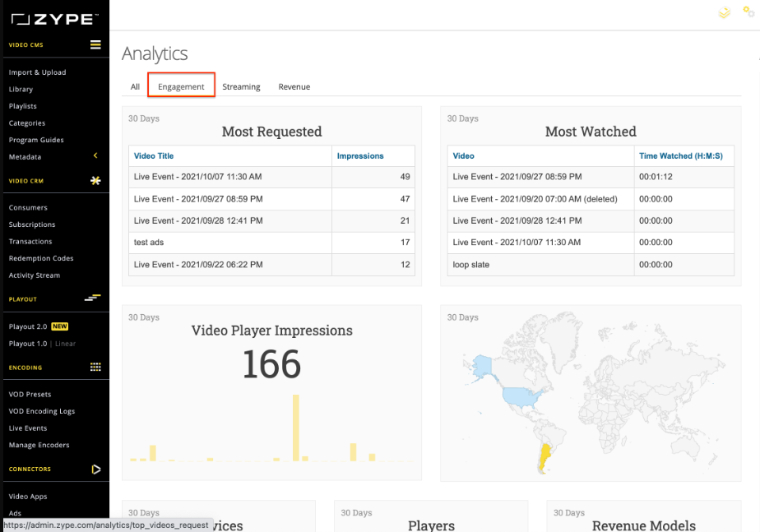The height and width of the screenshot is (532, 760).
Task: Select Live Events in the sidebar
Action: click(x=28, y=428)
